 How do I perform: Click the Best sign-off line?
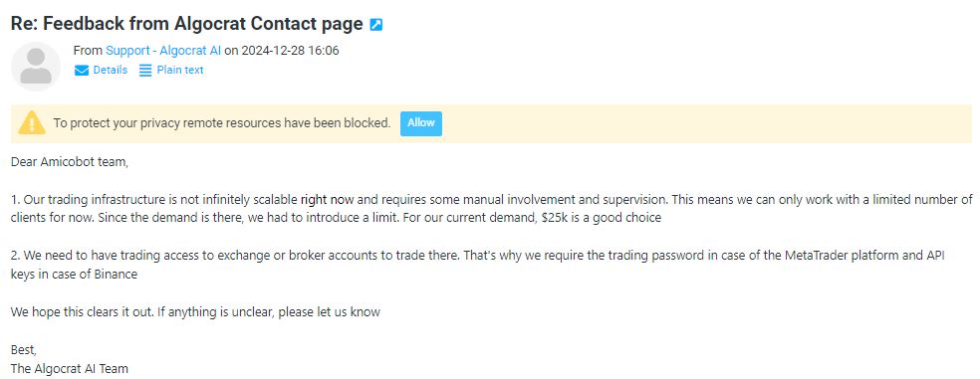24,349
